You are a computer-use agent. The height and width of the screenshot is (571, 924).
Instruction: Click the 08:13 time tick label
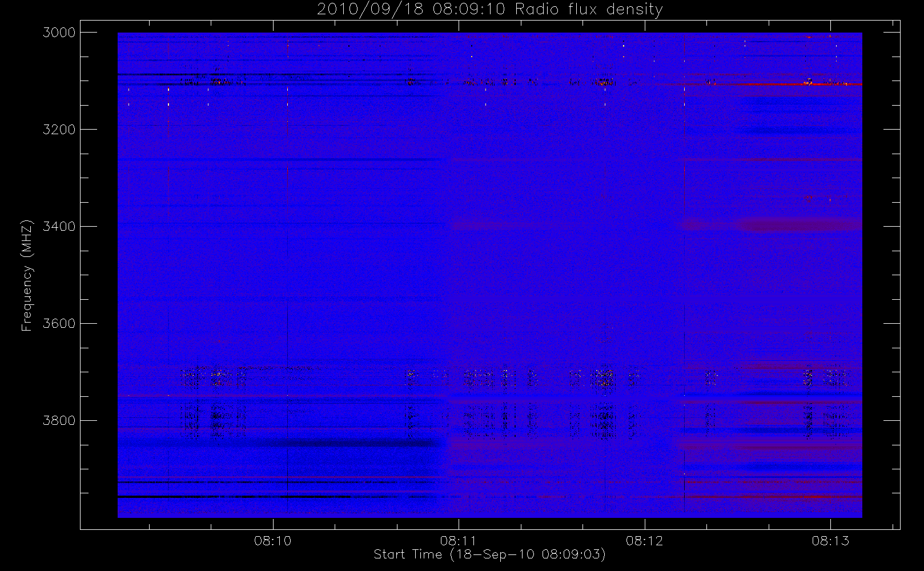click(830, 541)
